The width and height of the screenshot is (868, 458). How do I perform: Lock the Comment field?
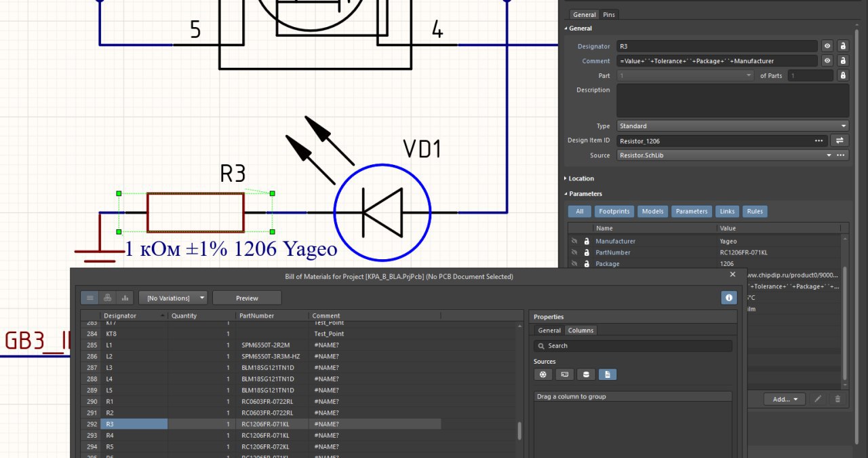(x=843, y=61)
